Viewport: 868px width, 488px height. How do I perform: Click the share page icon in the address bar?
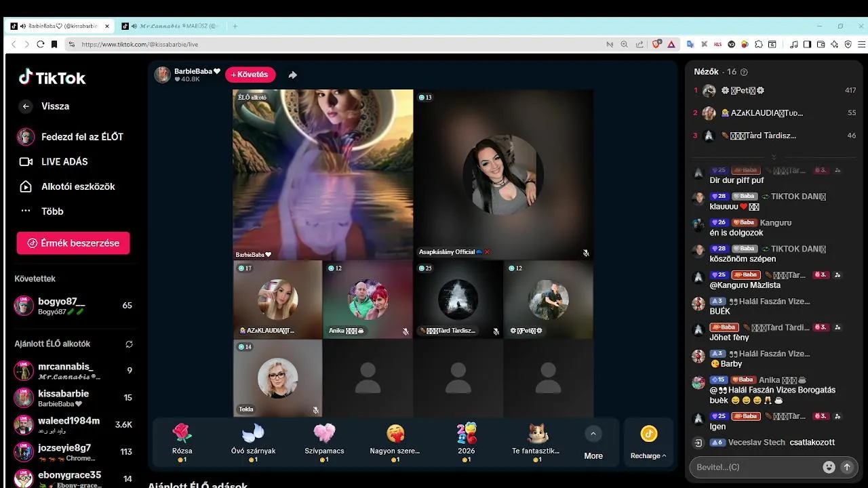click(x=639, y=44)
